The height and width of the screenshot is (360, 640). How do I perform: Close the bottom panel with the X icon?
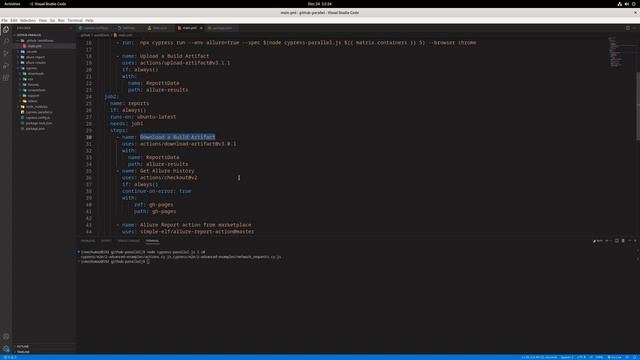(x=635, y=241)
